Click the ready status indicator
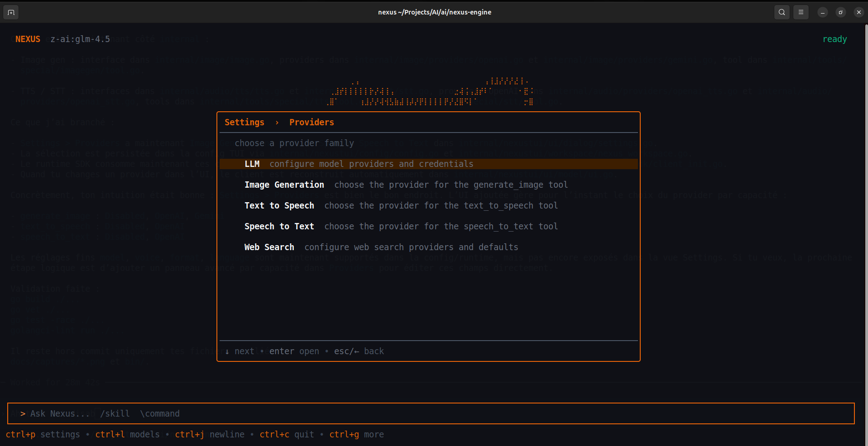868x446 pixels. coord(834,39)
